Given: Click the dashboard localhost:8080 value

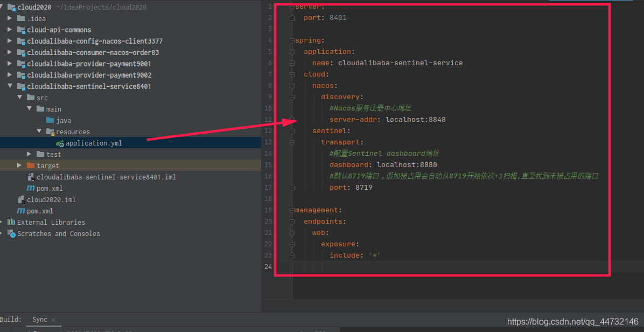Looking at the screenshot, I should pyautogui.click(x=407, y=165).
